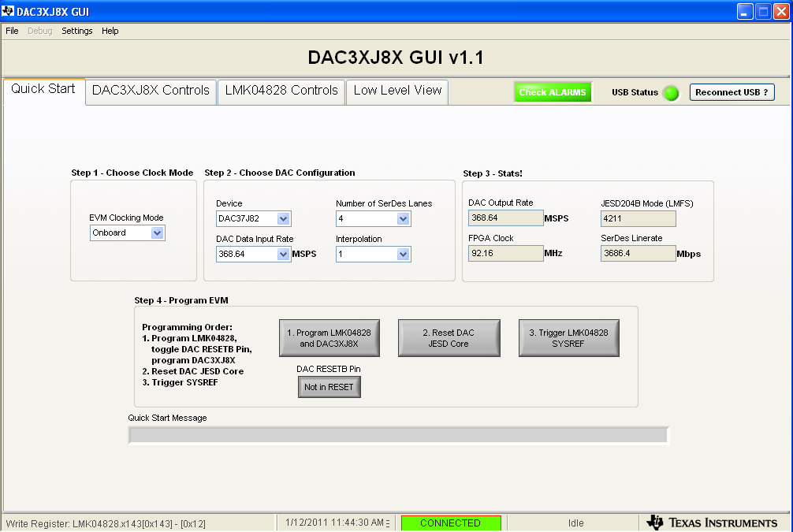Click the Step 4 - Program EVM heading

coord(181,299)
